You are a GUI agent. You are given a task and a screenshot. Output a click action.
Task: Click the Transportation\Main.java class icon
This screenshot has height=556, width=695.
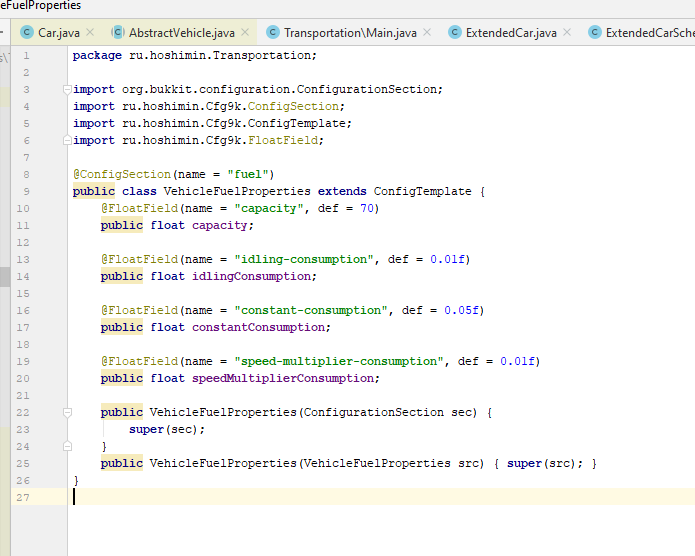coord(273,33)
